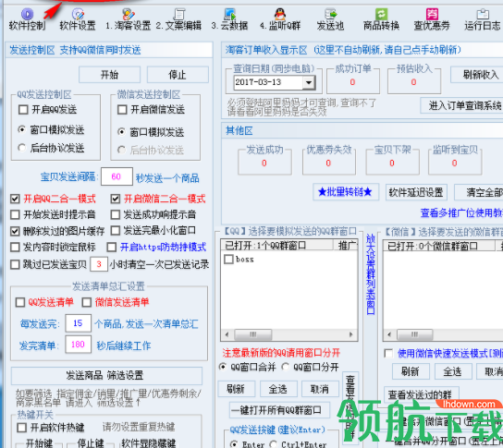The height and width of the screenshot is (448, 503).
Task: Open the 商品转换 toolbar icon
Action: 381,19
